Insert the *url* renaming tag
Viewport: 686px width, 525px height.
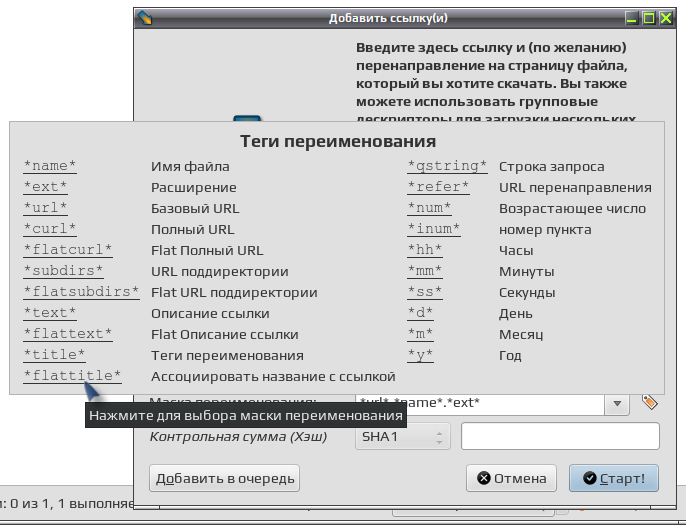click(x=46, y=208)
